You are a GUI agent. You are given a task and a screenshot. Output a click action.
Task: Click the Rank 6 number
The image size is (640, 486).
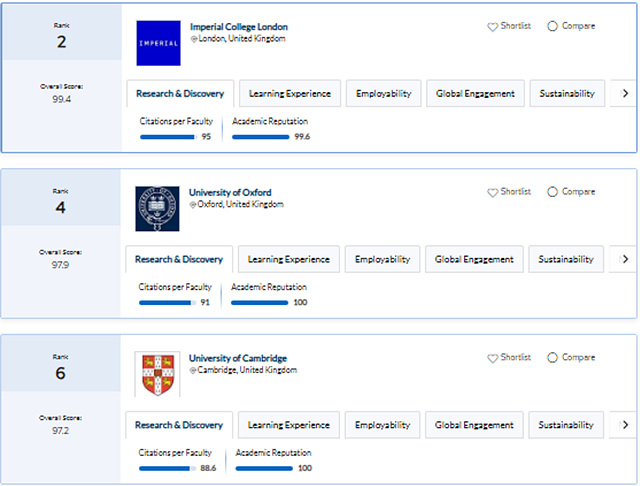(x=60, y=373)
